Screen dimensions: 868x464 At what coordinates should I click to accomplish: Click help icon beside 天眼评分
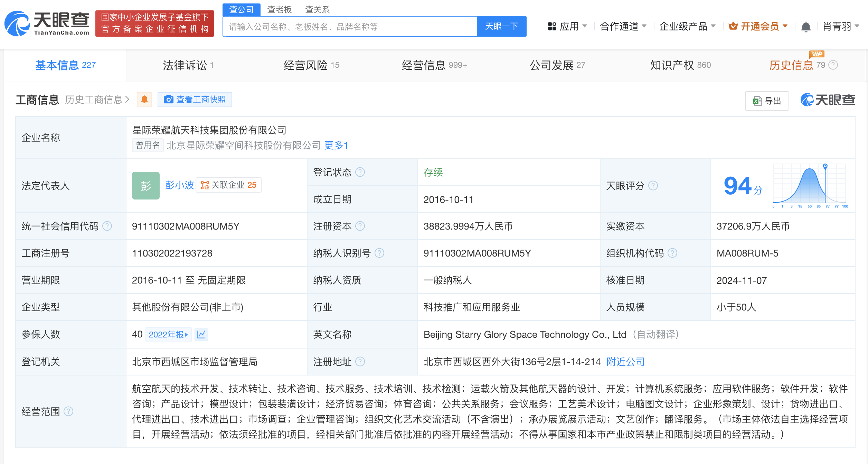tap(653, 186)
